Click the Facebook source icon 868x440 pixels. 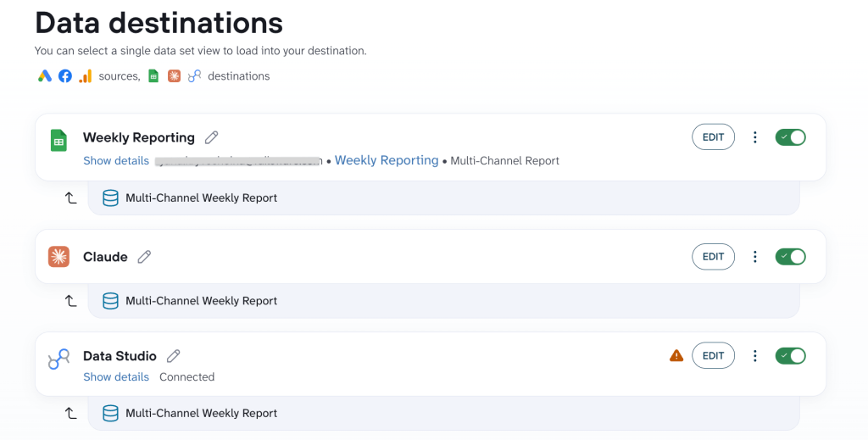click(65, 76)
